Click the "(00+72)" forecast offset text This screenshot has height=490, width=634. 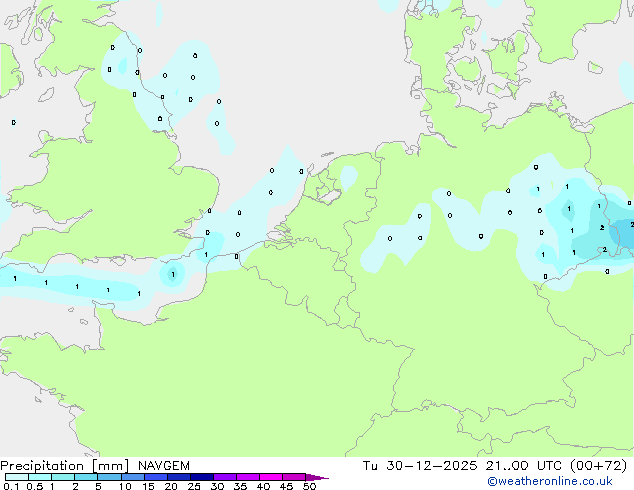tap(598, 466)
